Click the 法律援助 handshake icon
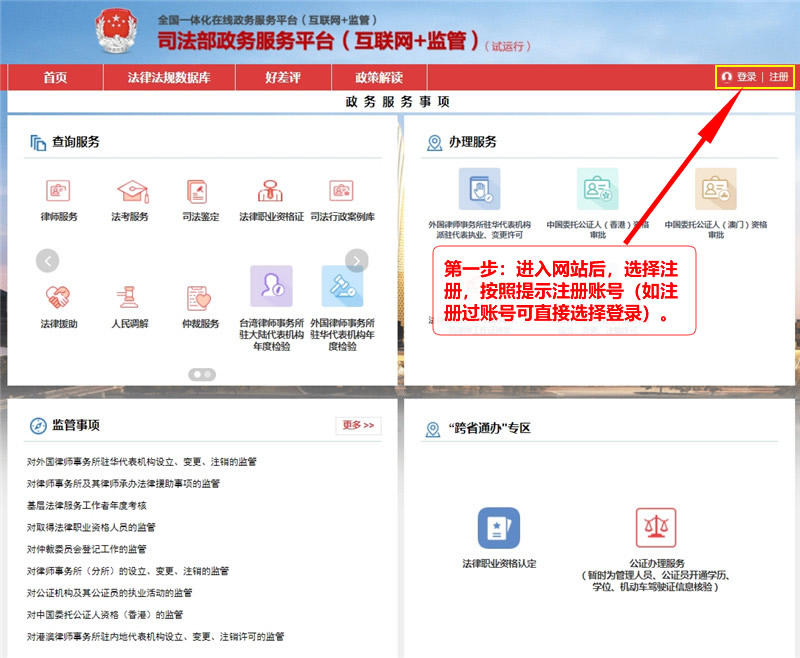This screenshot has height=658, width=800. (58, 298)
